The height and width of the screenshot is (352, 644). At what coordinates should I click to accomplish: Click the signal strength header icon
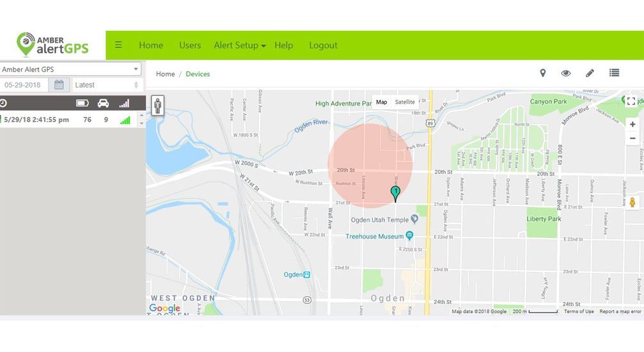coord(124,103)
